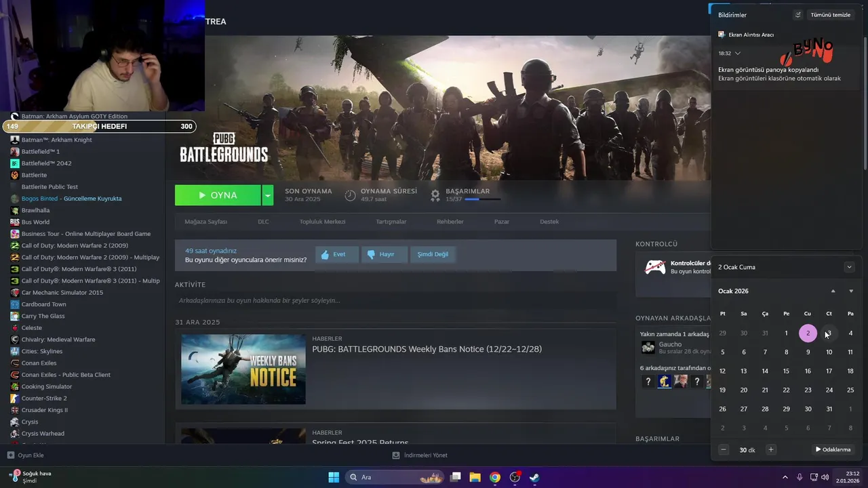Recommend the game with the Evet button
Viewport: 868px width, 488px height.
[x=337, y=255]
